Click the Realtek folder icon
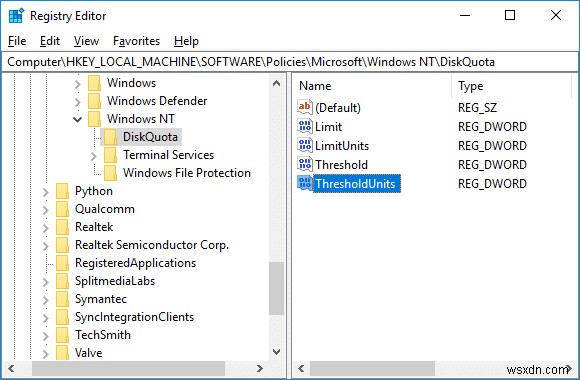The image size is (580, 380). pos(63,227)
